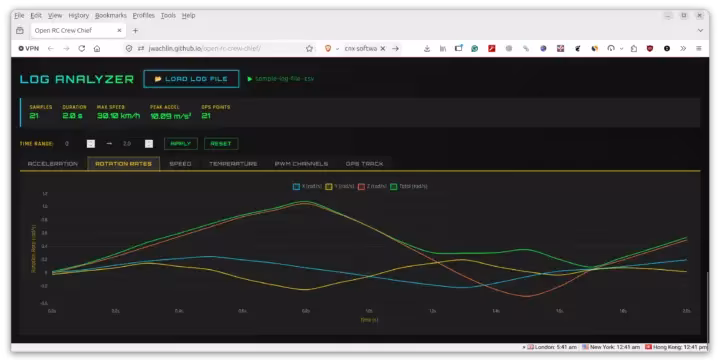
Task: Switch to the GPS Track tab
Action: [365, 164]
